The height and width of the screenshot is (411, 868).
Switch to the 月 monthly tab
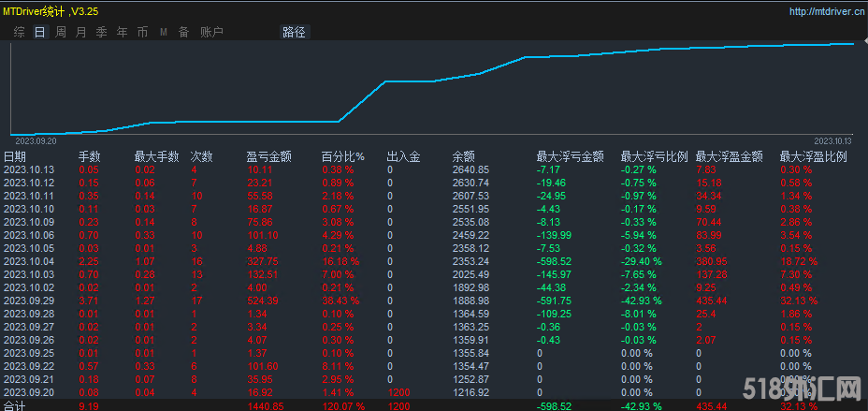80,32
